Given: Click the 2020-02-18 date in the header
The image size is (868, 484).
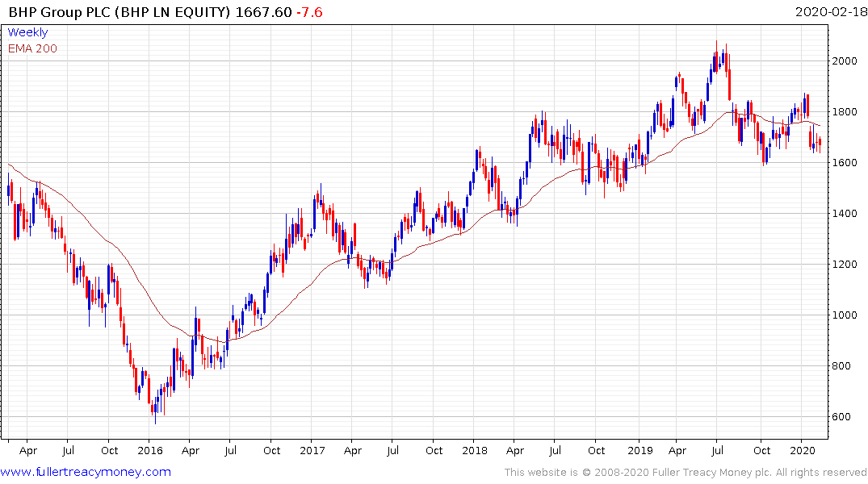Looking at the screenshot, I should [828, 12].
